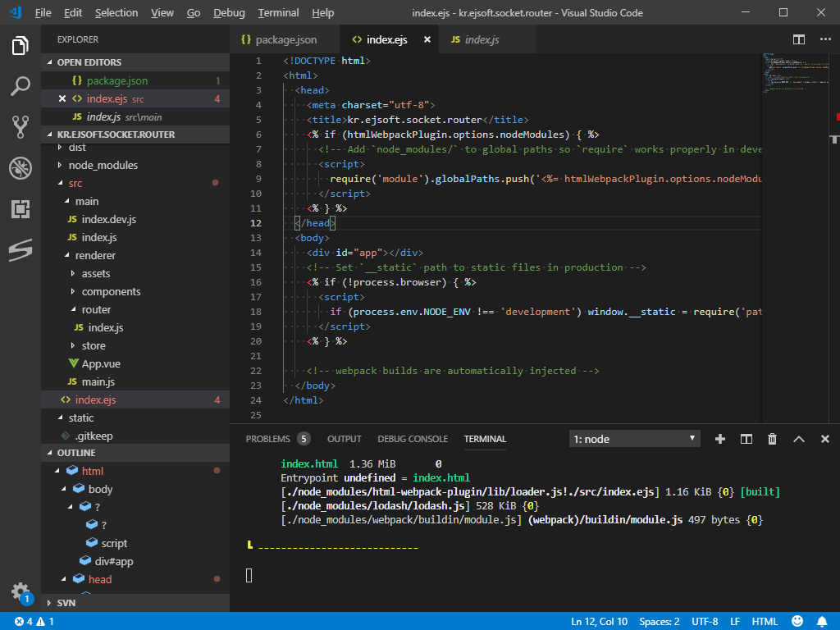This screenshot has width=840, height=630.
Task: Open the Manage gear menu
Action: 21,591
